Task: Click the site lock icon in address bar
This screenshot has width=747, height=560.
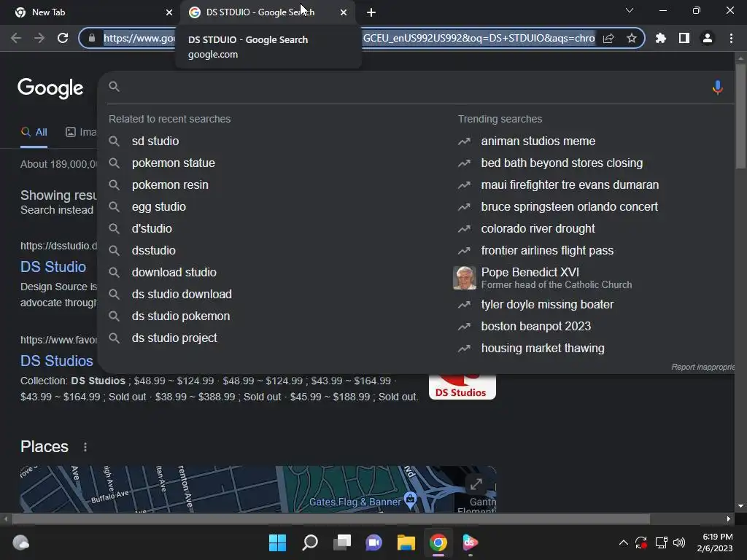Action: [x=92, y=38]
